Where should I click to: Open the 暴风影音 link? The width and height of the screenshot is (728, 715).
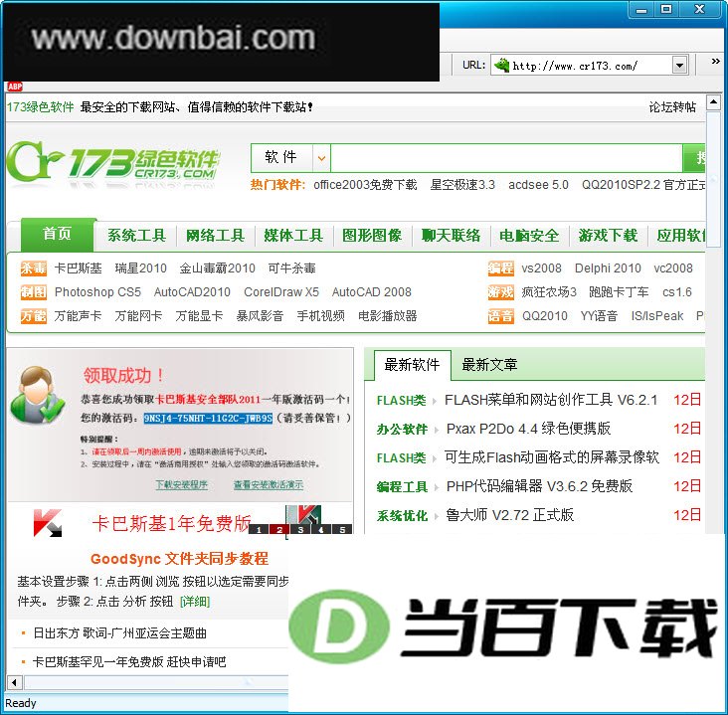[260, 316]
